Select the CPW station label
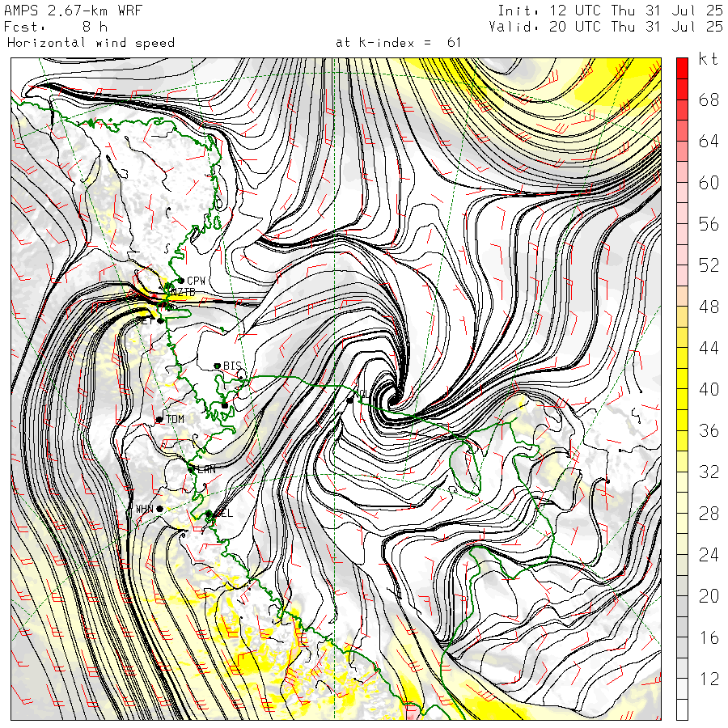728x728 pixels. pos(196,281)
